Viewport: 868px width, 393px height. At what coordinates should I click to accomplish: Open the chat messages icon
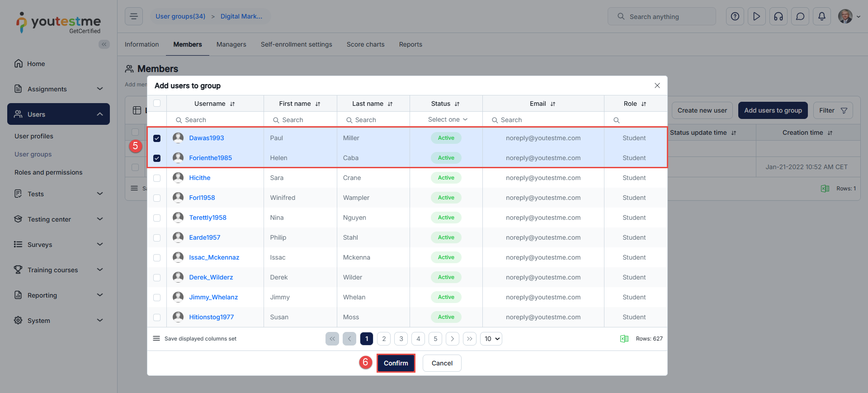point(800,17)
